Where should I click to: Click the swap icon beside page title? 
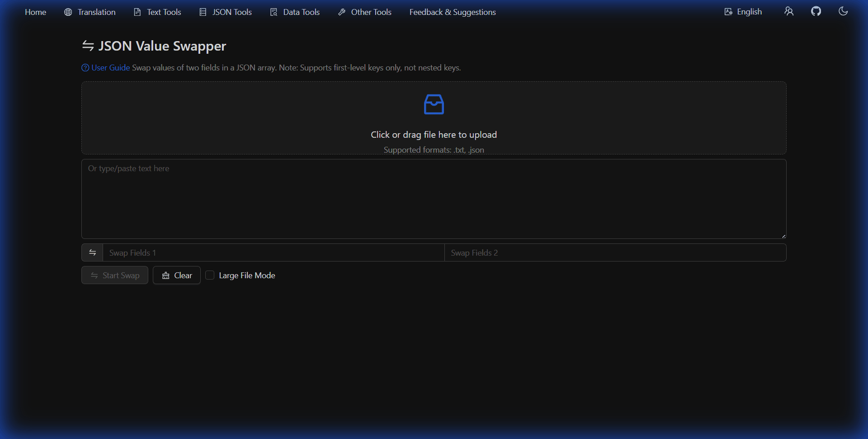[x=88, y=46]
